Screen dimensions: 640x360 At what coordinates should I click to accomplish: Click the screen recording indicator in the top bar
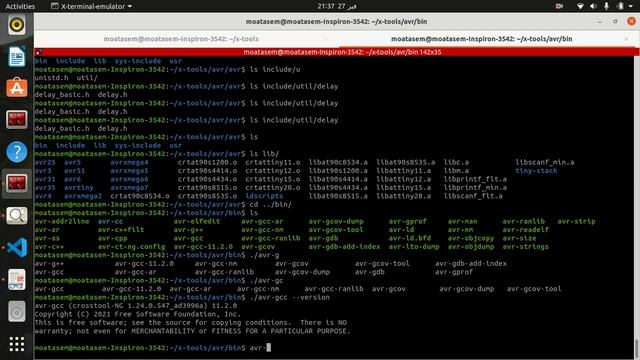559,6
